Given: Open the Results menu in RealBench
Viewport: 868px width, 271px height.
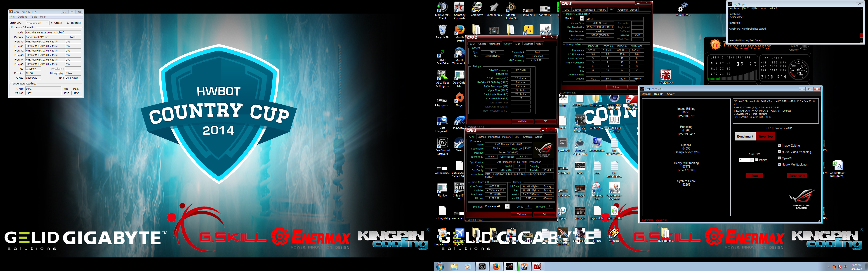Looking at the screenshot, I should coord(658,94).
